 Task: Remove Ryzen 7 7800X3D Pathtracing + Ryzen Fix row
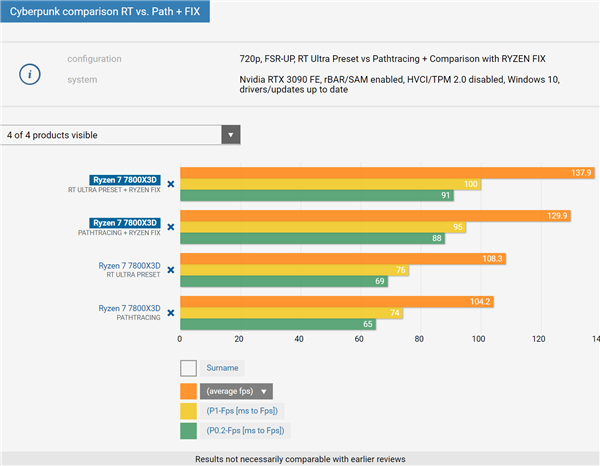pyautogui.click(x=170, y=227)
